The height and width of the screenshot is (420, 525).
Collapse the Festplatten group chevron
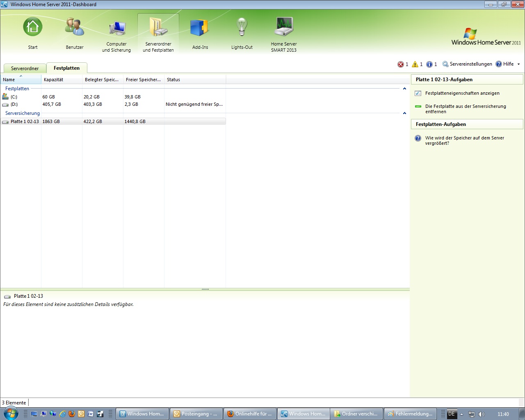coord(404,89)
